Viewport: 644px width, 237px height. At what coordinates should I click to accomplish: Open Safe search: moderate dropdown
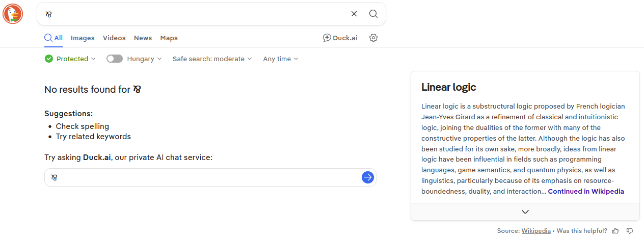pyautogui.click(x=212, y=59)
